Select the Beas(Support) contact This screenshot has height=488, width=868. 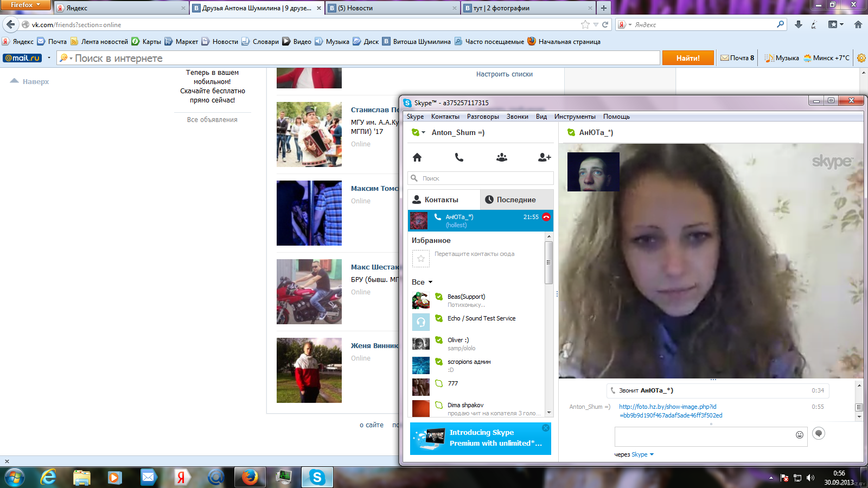[477, 300]
